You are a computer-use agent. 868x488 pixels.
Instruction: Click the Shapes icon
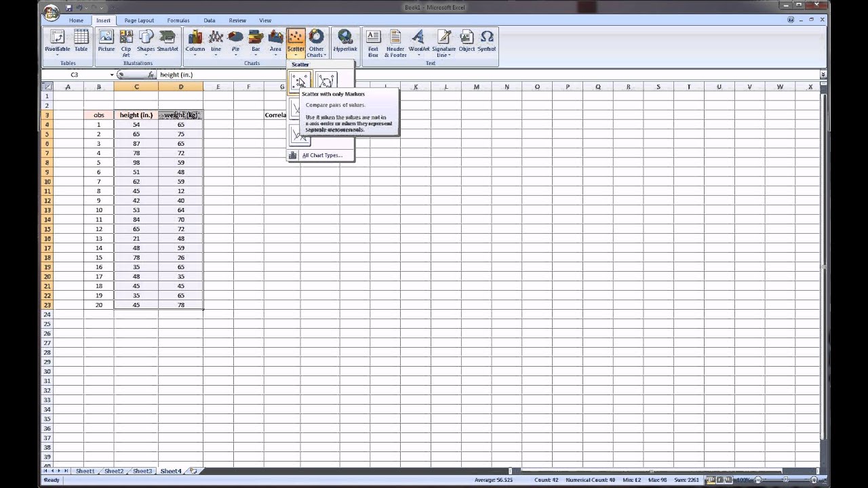click(x=146, y=42)
